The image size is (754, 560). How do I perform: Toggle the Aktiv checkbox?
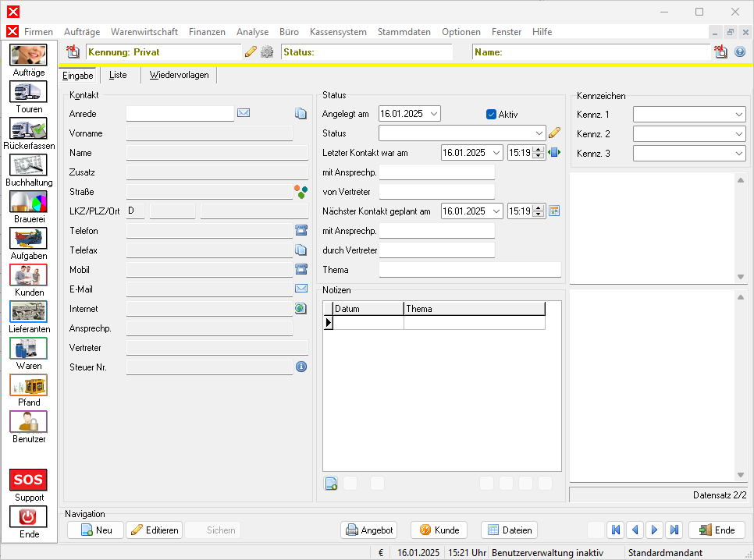491,114
